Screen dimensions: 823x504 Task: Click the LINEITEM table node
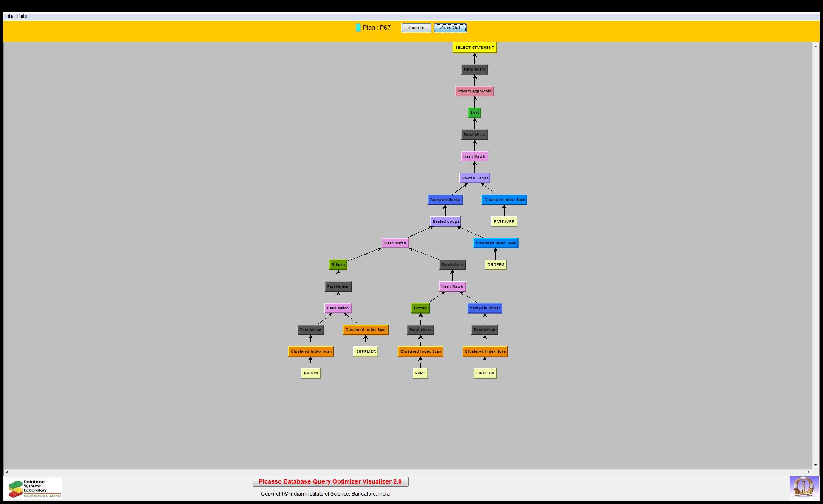point(485,373)
